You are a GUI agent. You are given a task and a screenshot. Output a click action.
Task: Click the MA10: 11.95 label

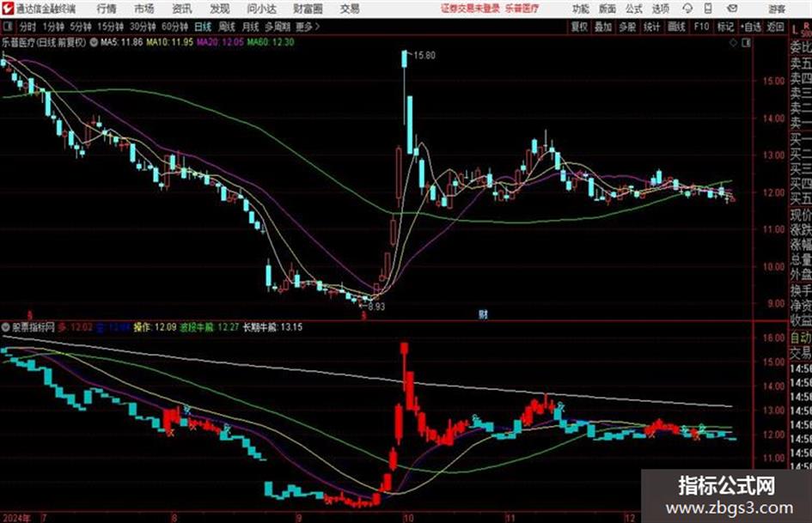[x=170, y=42]
